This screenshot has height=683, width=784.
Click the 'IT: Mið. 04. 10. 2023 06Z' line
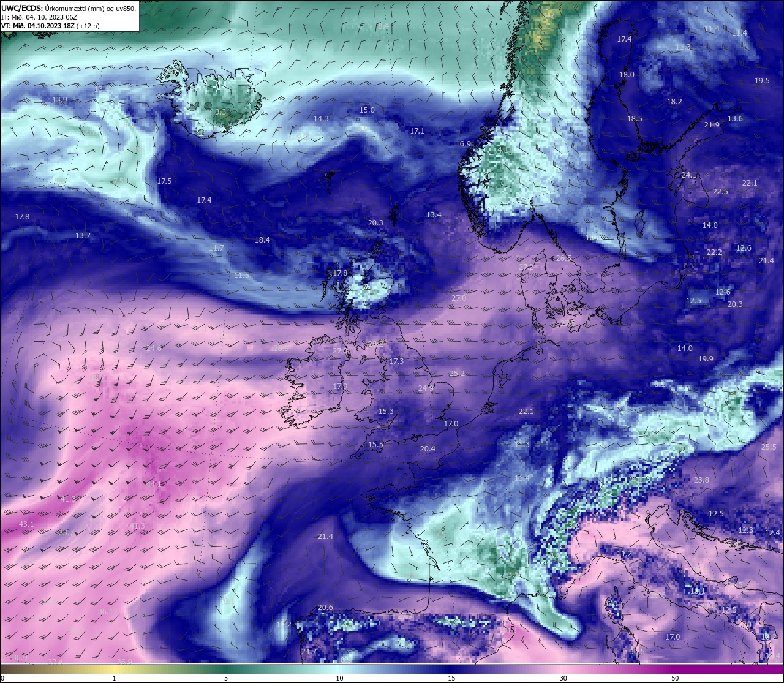click(39, 17)
